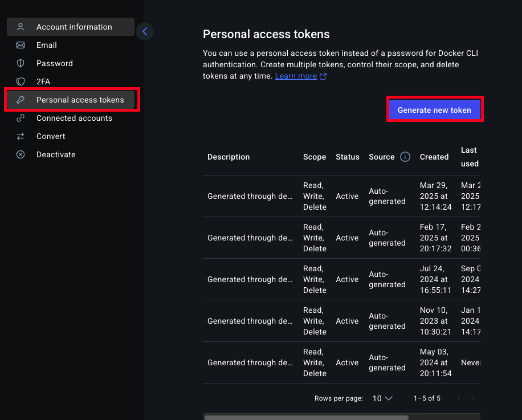This screenshot has width=522, height=420.
Task: Click the Personal access tokens key icon
Action: [x=21, y=100]
